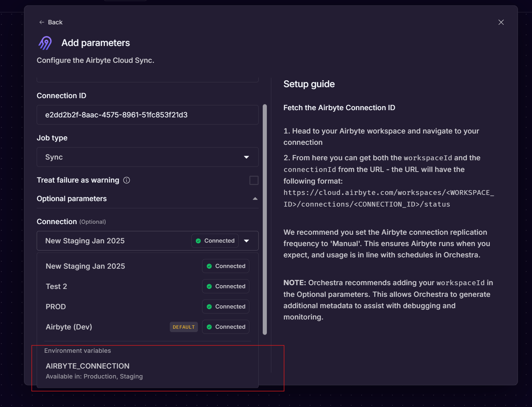The height and width of the screenshot is (407, 532).
Task: Click the DEFAULT badge on Airbyte (Dev)
Action: [x=184, y=327]
